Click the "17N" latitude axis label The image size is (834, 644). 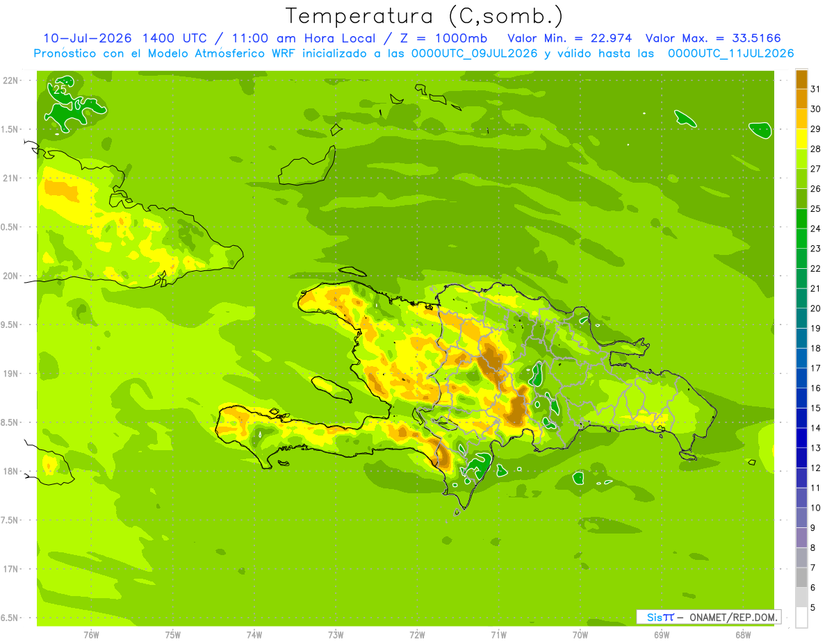[x=11, y=569]
